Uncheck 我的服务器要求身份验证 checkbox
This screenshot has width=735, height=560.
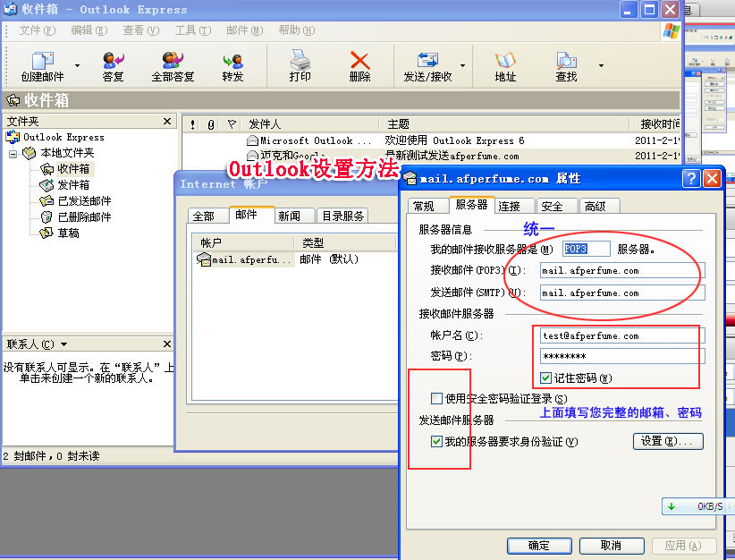pos(436,441)
